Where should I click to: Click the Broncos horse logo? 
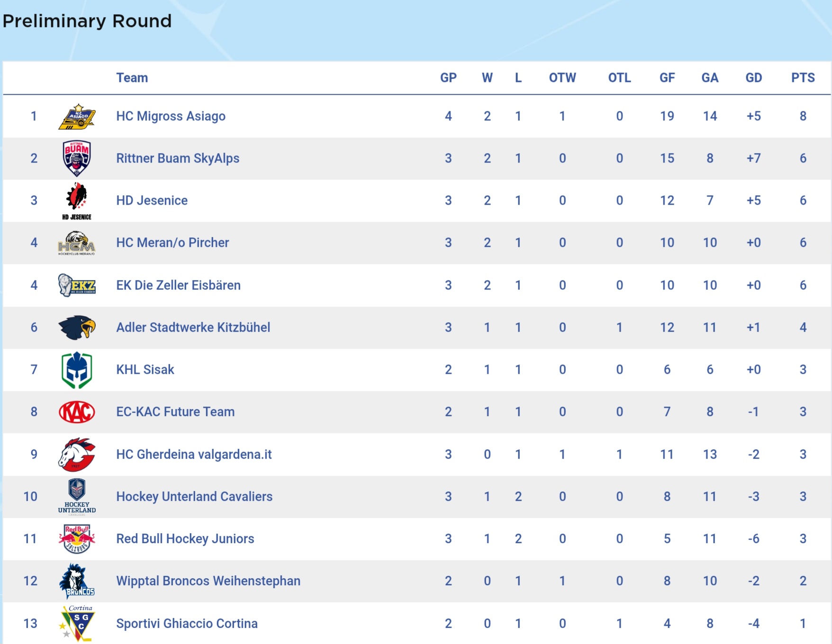[77, 581]
